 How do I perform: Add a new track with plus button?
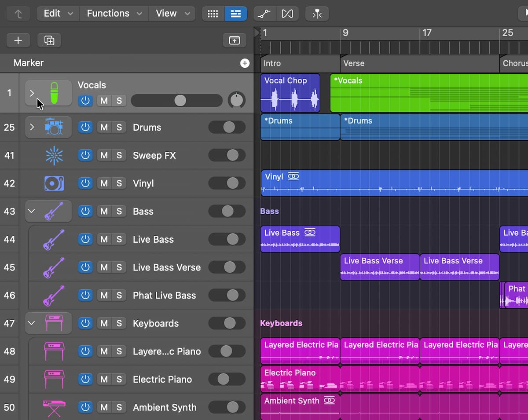pyautogui.click(x=18, y=40)
